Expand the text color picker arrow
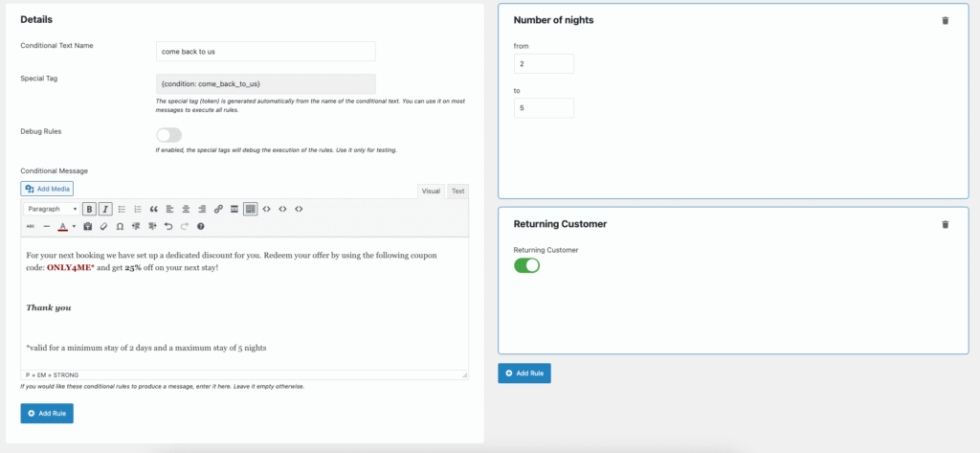 coord(74,227)
